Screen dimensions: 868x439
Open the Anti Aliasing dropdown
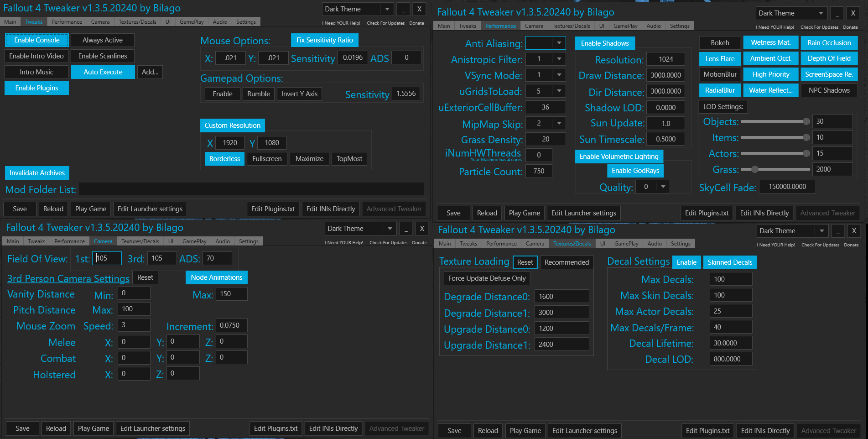click(x=546, y=43)
